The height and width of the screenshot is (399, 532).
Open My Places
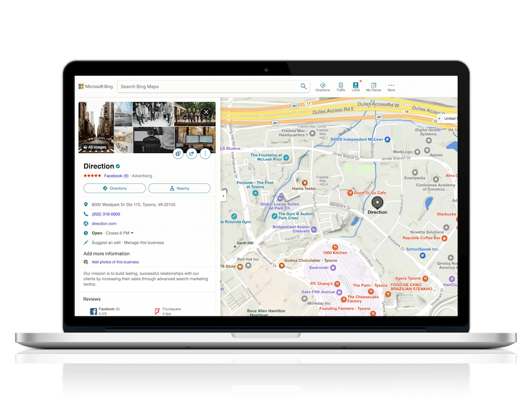click(374, 86)
